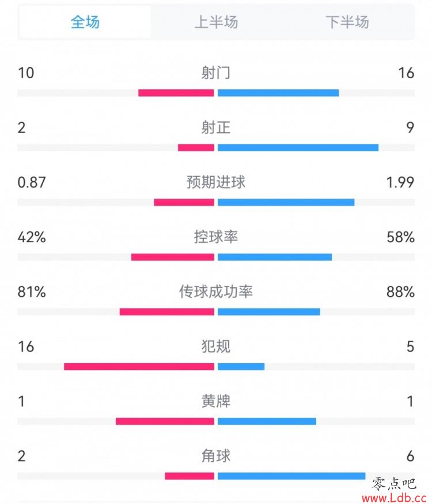Click the 射门 shots stat label
The height and width of the screenshot is (504, 432).
coord(216,72)
